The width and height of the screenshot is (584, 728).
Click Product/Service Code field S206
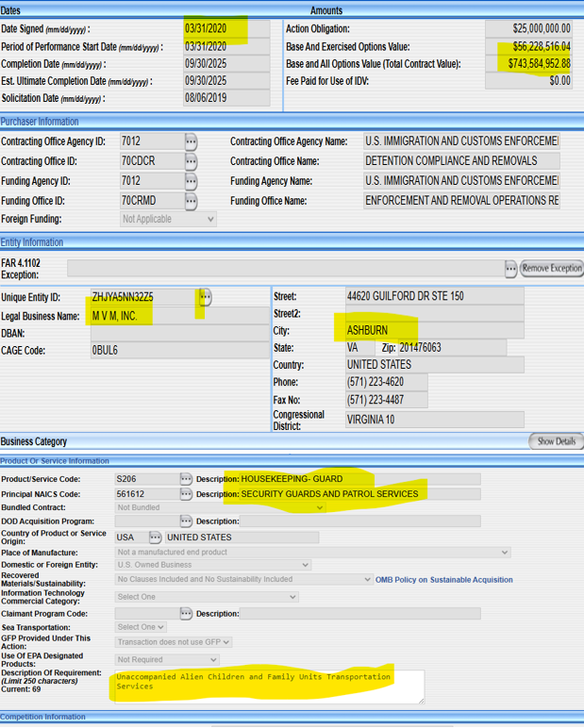(x=147, y=479)
